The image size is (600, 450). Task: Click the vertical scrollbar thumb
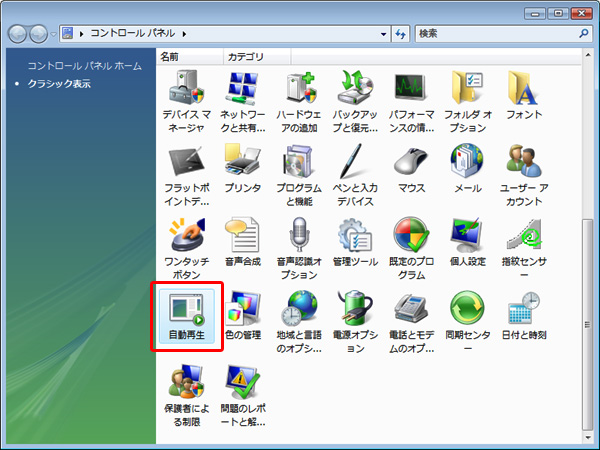click(588, 324)
